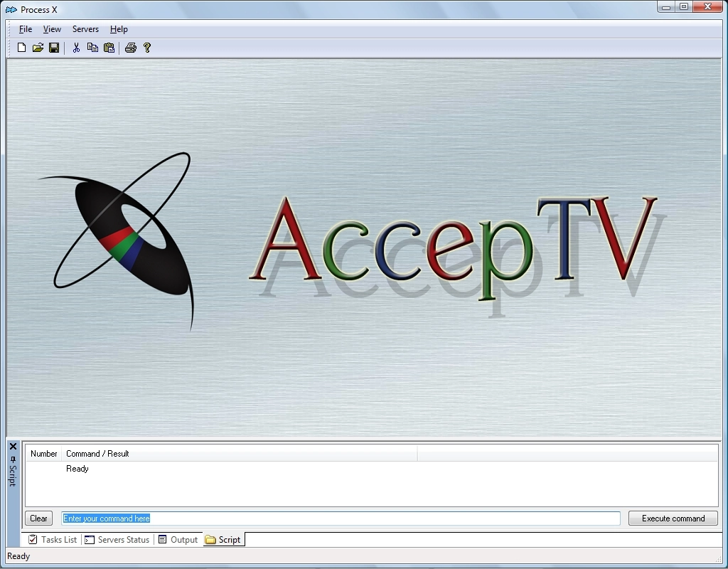The height and width of the screenshot is (569, 728).
Task: Click the Save floppy disk icon
Action: [54, 48]
